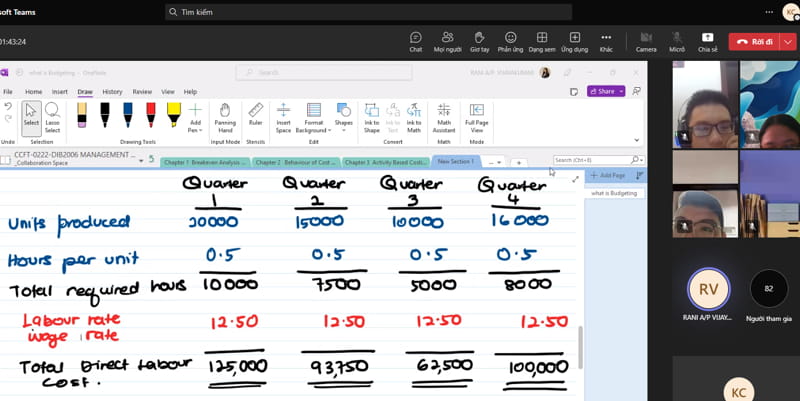The height and width of the screenshot is (401, 800).
Task: Open the Teams Chat panel
Action: (415, 40)
